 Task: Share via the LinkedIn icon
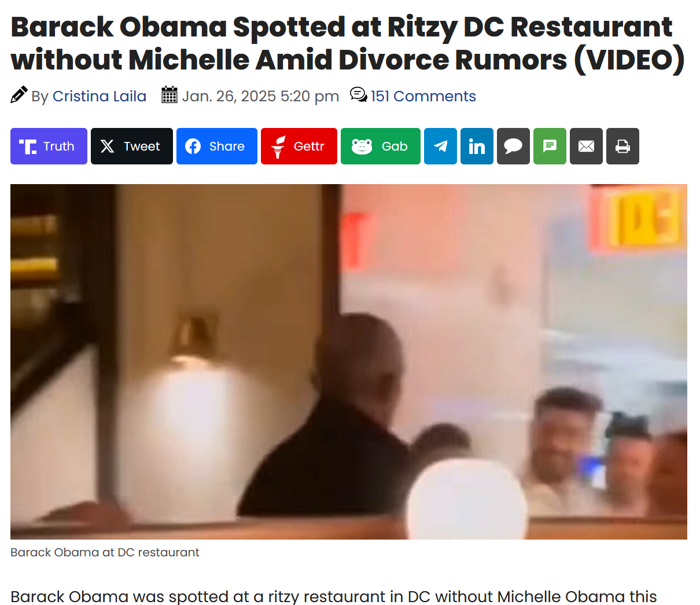click(x=477, y=146)
